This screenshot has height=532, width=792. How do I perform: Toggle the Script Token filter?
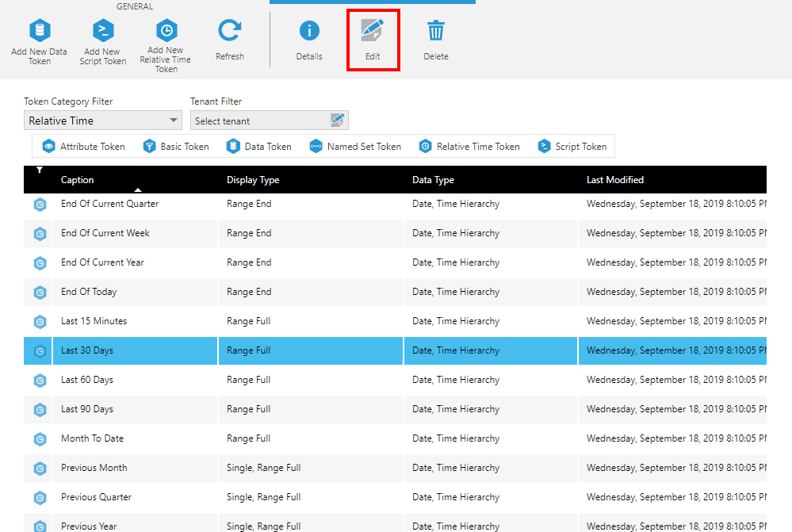coord(572,147)
